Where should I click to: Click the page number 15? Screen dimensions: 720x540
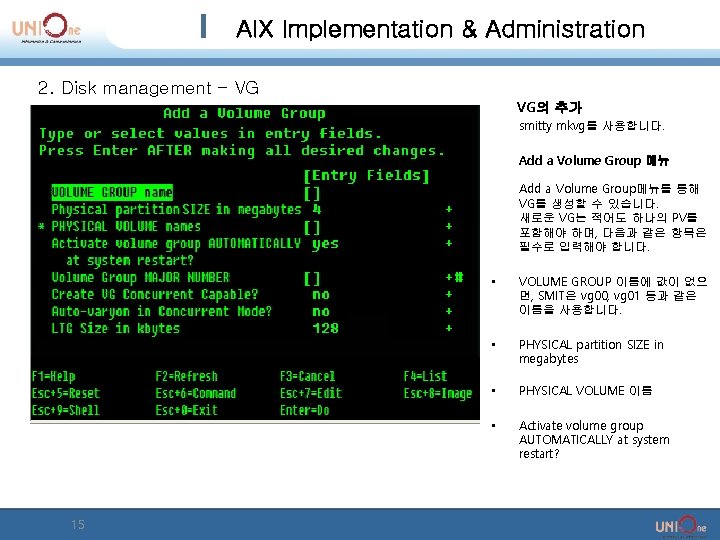78,524
